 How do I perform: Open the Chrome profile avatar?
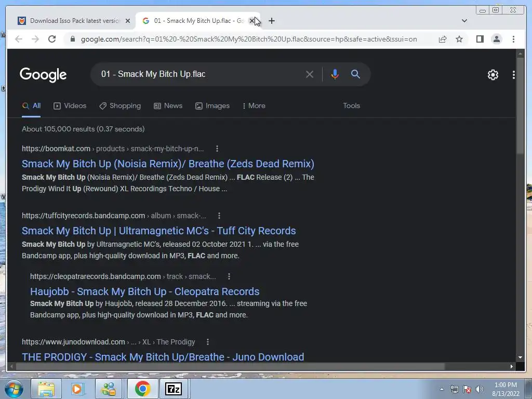[496, 39]
